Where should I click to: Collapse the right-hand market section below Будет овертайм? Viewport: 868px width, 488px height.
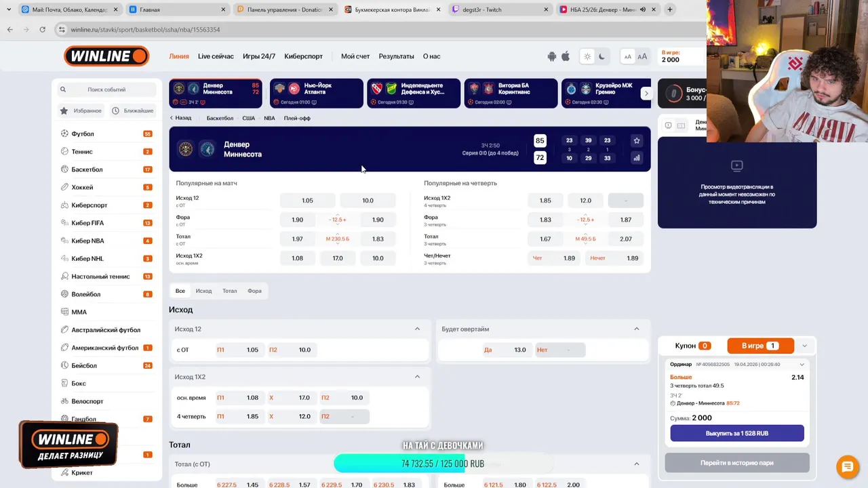[x=636, y=464]
